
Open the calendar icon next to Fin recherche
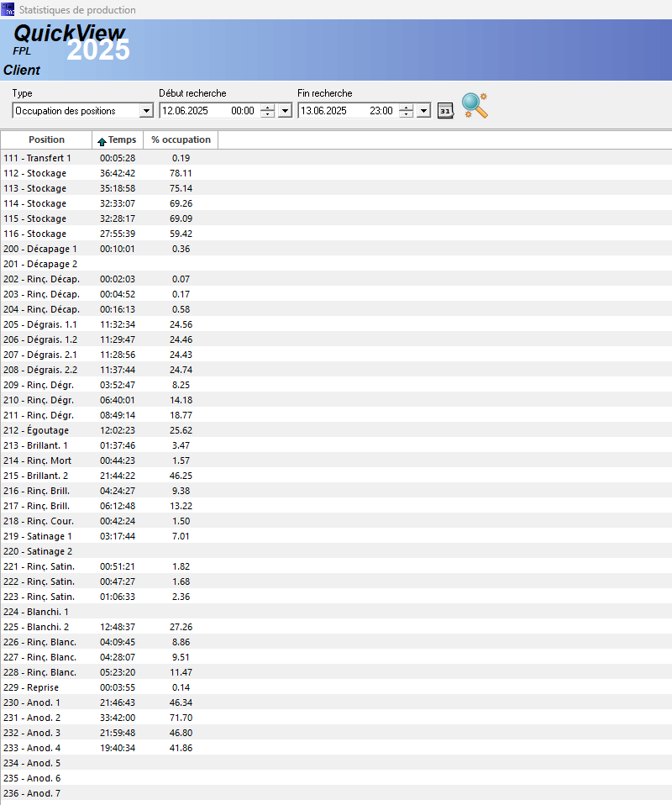point(445,111)
